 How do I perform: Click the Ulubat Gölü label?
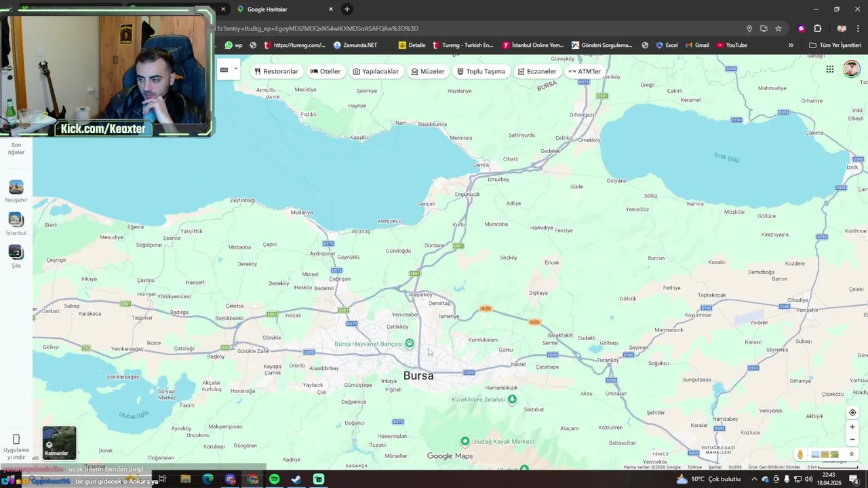[133, 415]
